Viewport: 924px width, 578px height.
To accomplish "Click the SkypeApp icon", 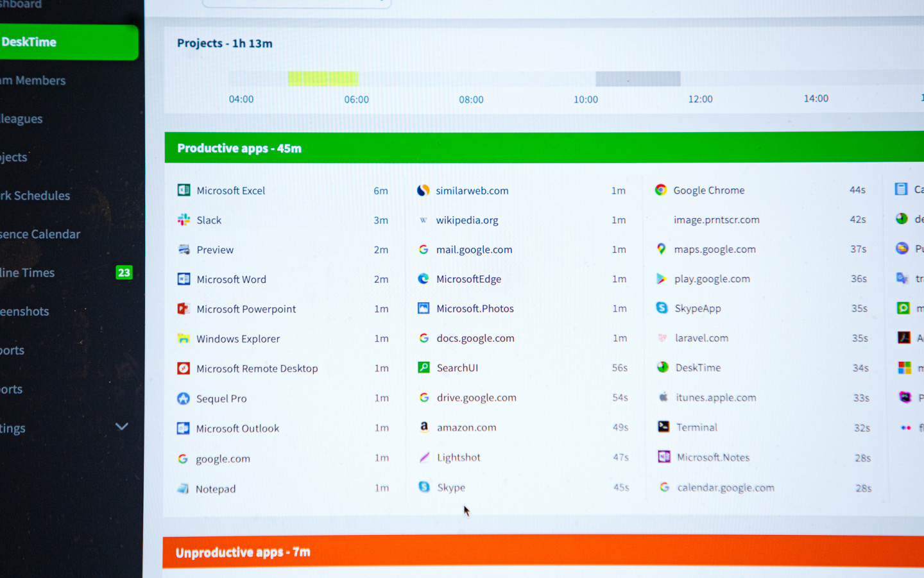I will pos(662,308).
